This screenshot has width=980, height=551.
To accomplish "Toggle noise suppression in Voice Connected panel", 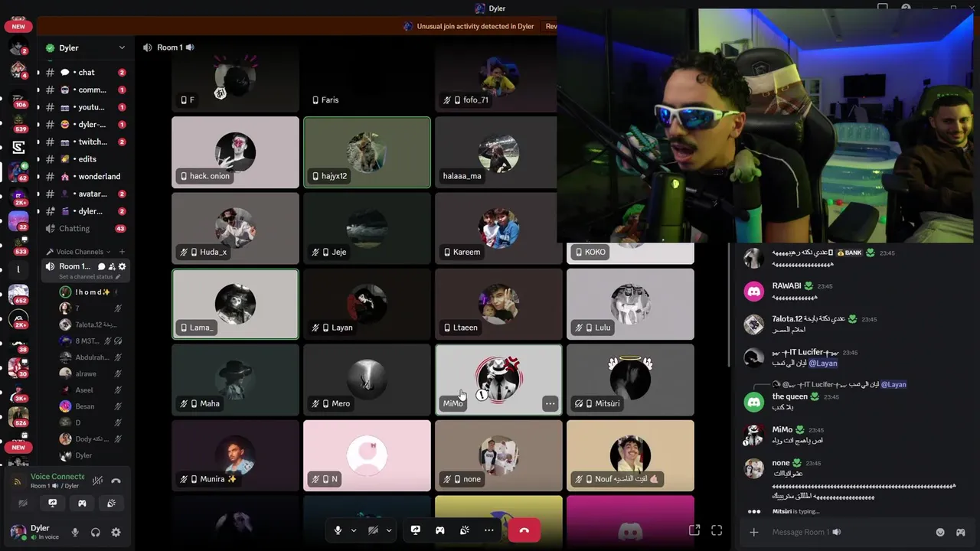I will (97, 481).
